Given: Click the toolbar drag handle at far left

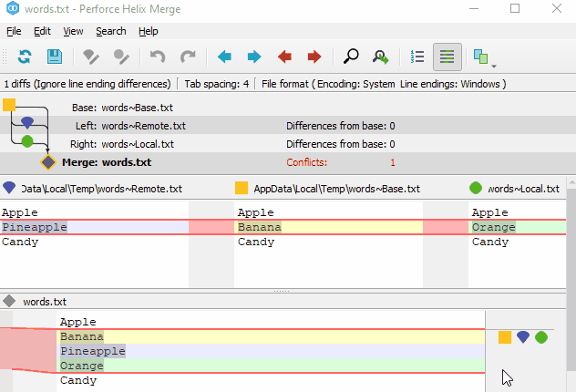Looking at the screenshot, I should coord(5,57).
